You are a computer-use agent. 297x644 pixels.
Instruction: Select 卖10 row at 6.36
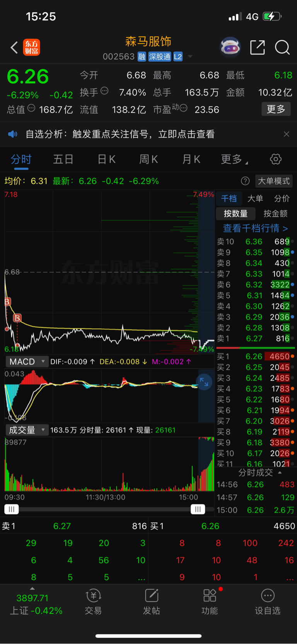coord(255,242)
